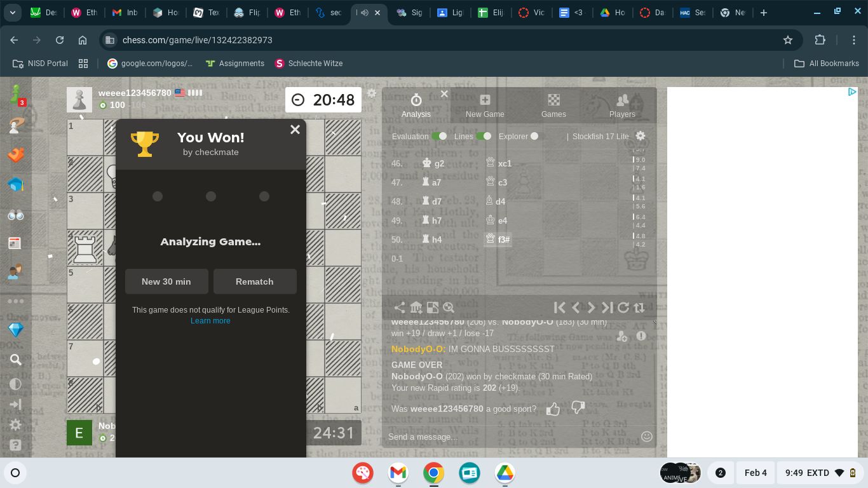The height and width of the screenshot is (488, 868).
Task: Close the You Won dialog
Action: 295,130
